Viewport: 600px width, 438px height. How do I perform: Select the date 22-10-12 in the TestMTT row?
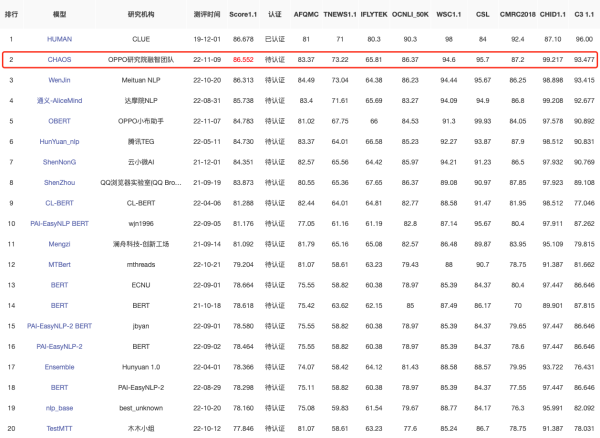207,428
